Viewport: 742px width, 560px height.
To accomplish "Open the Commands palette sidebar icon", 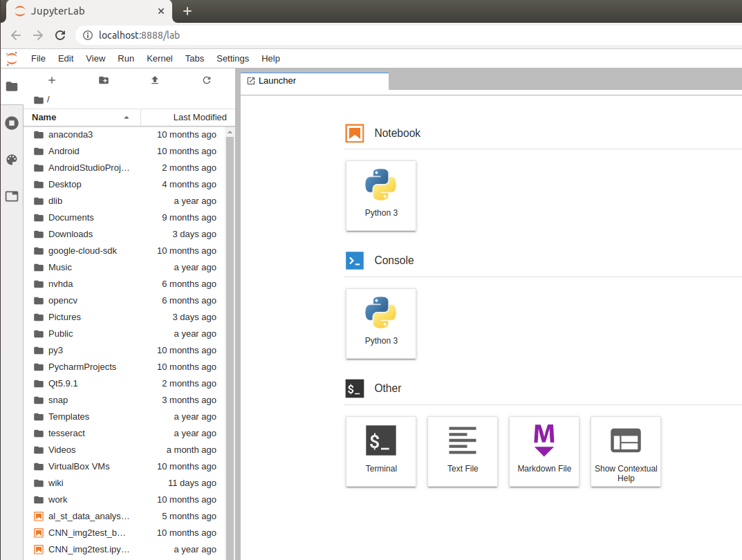I will click(x=12, y=160).
